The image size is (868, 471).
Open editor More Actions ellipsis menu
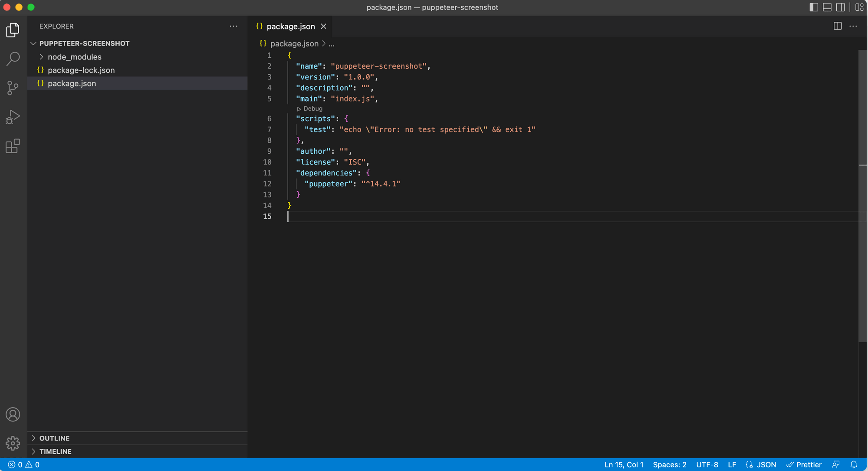point(853,26)
